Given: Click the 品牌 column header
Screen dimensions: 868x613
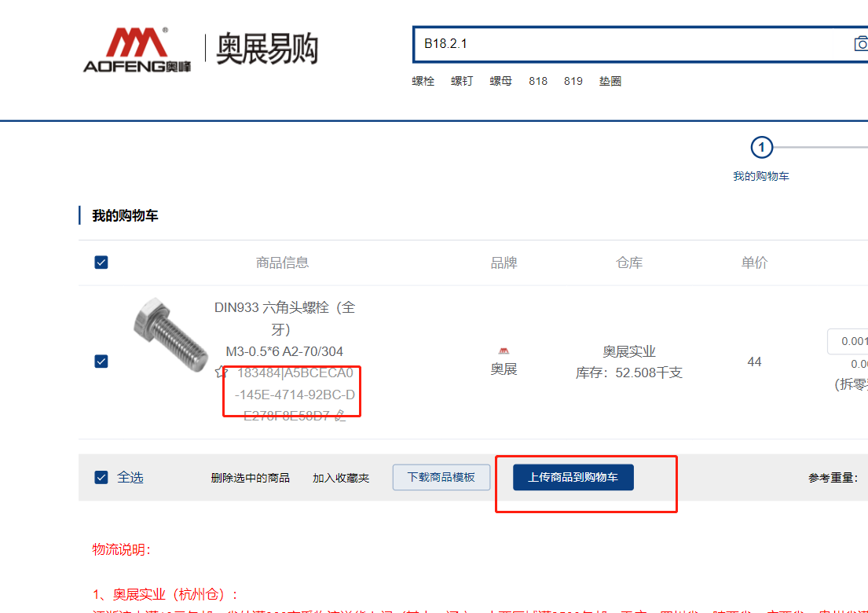Looking at the screenshot, I should (504, 262).
